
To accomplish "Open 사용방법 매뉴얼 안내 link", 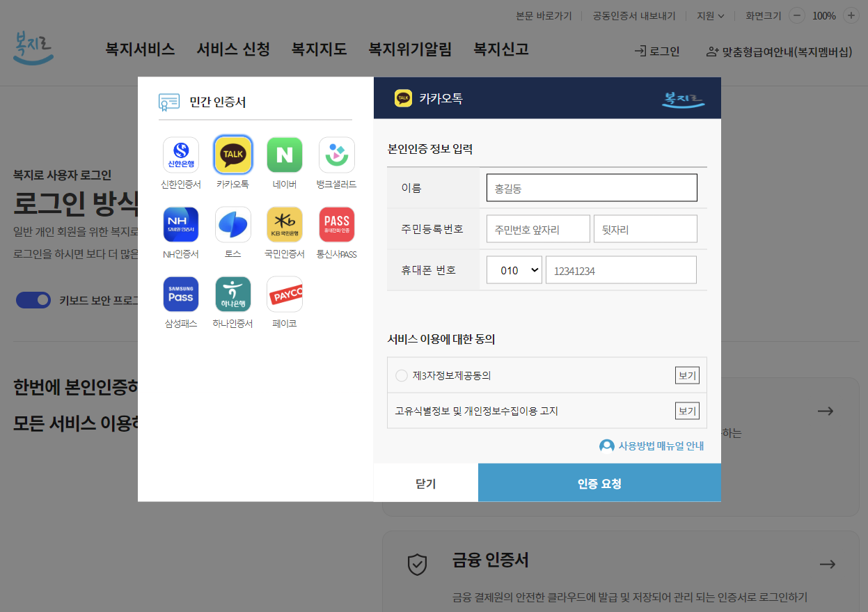I will [652, 446].
